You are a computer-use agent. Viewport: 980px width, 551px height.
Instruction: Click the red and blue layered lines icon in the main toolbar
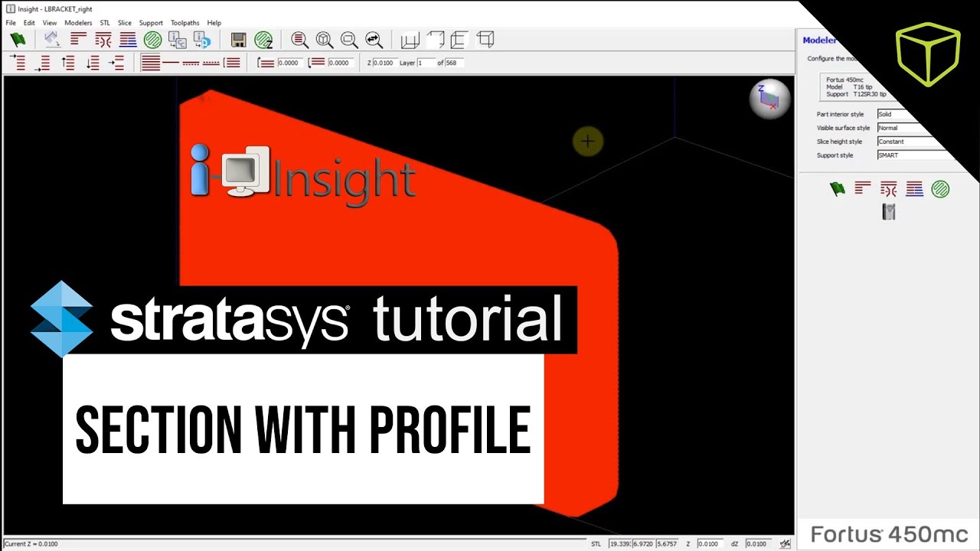pyautogui.click(x=128, y=40)
